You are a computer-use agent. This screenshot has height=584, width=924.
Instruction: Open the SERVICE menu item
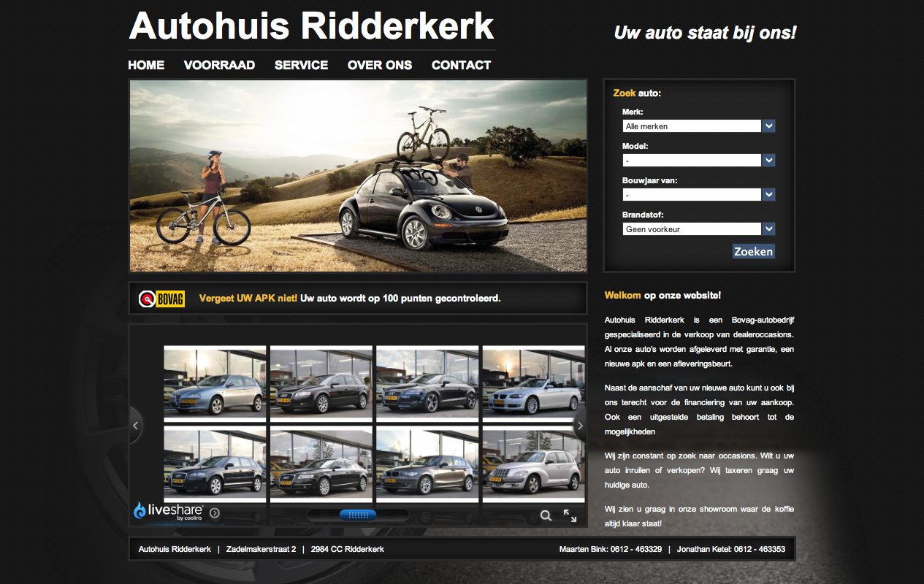point(301,65)
